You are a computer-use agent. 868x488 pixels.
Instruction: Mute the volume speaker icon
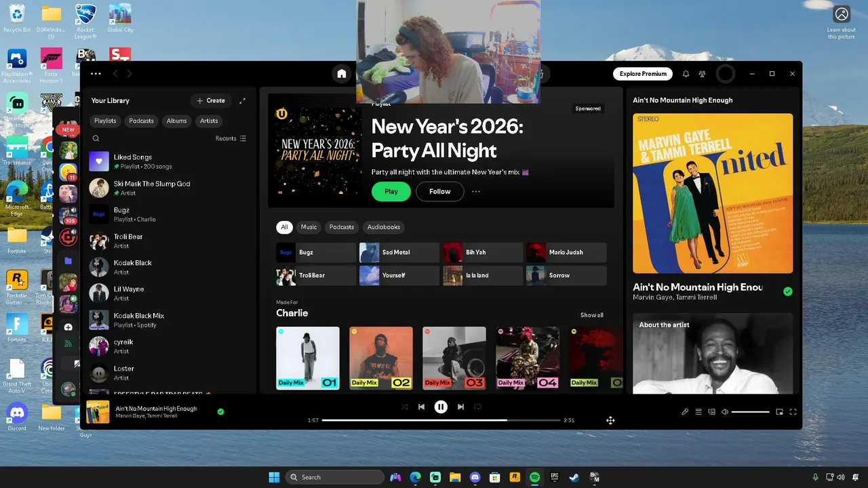tap(725, 411)
